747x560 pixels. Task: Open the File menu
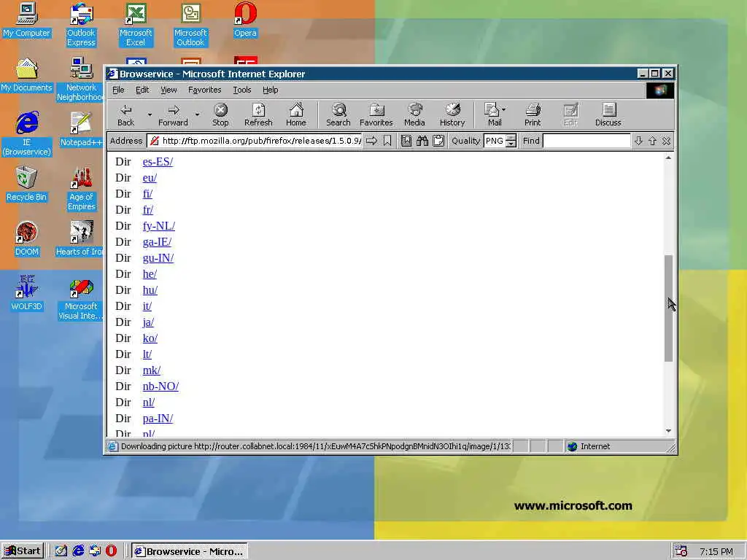tap(118, 90)
